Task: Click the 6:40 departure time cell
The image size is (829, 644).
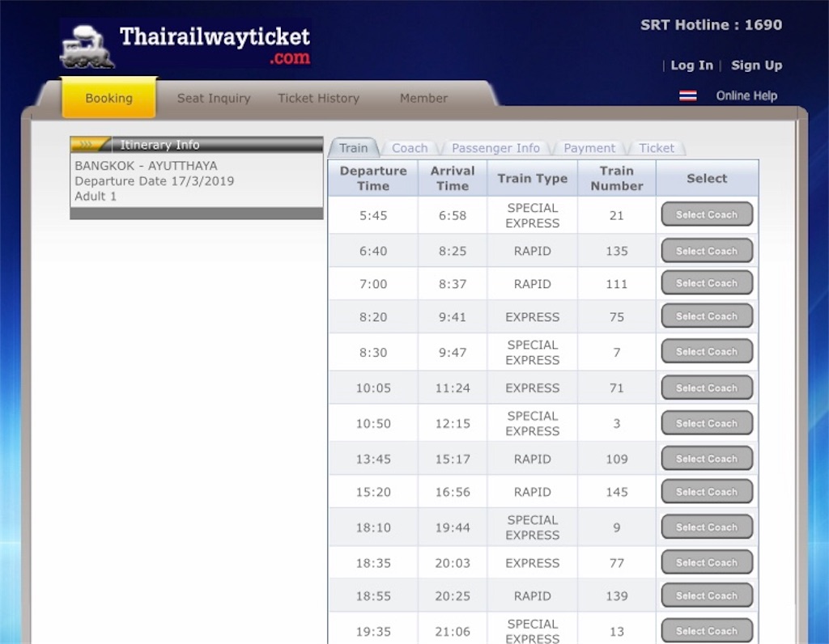Action: (373, 251)
